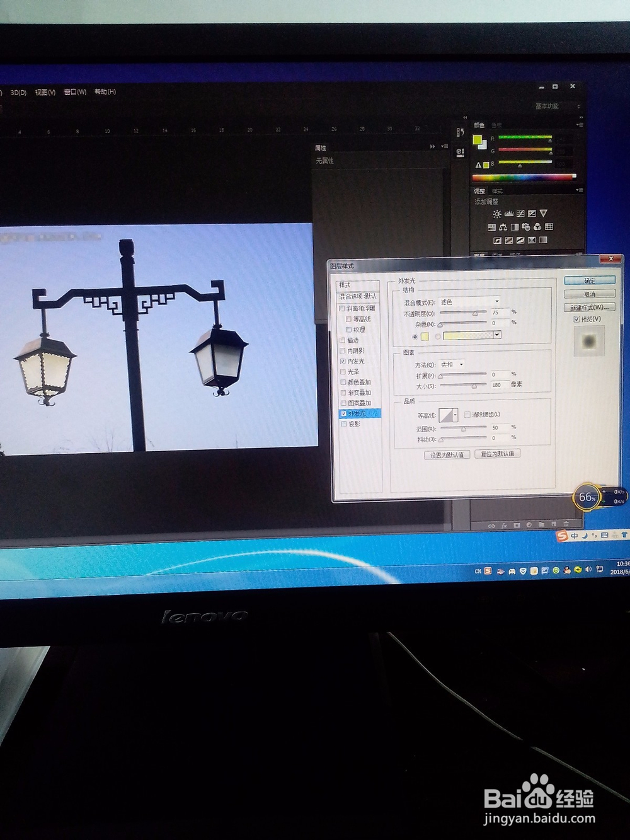Uncheck the 内发光 checkbox

[x=343, y=362]
